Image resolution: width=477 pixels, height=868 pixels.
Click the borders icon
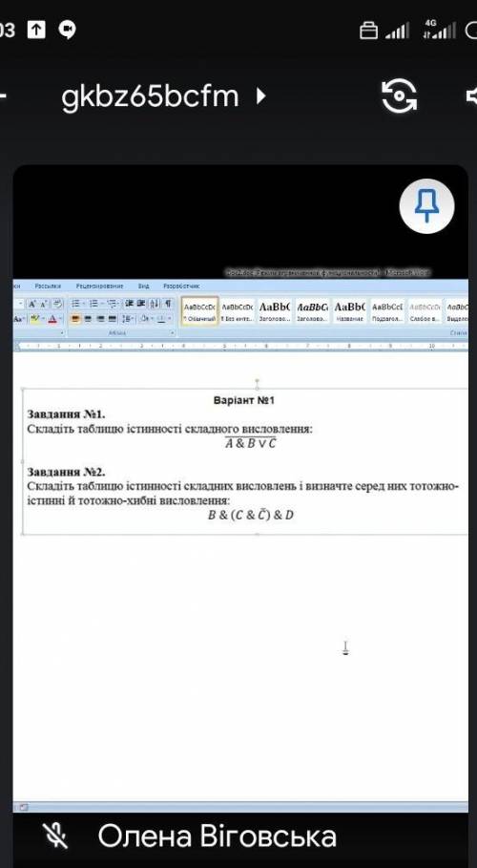click(x=161, y=319)
